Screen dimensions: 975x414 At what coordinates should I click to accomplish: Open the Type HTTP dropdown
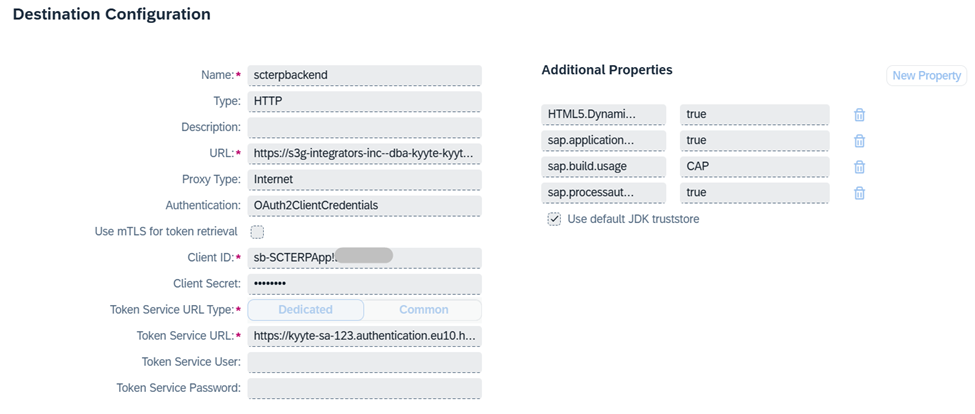[x=364, y=101]
